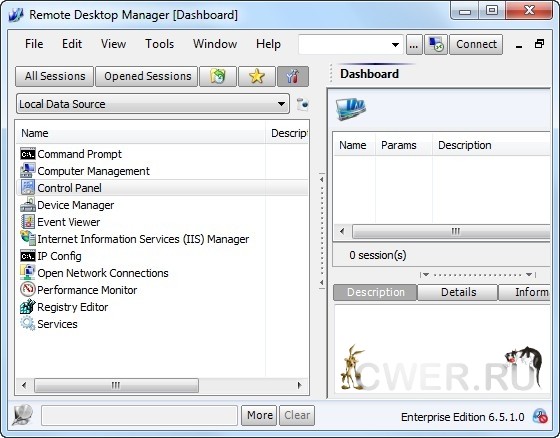This screenshot has height=438, width=560.
Task: Select 'Internet Information Services (IIS) Manager' text
Action: coord(143,239)
